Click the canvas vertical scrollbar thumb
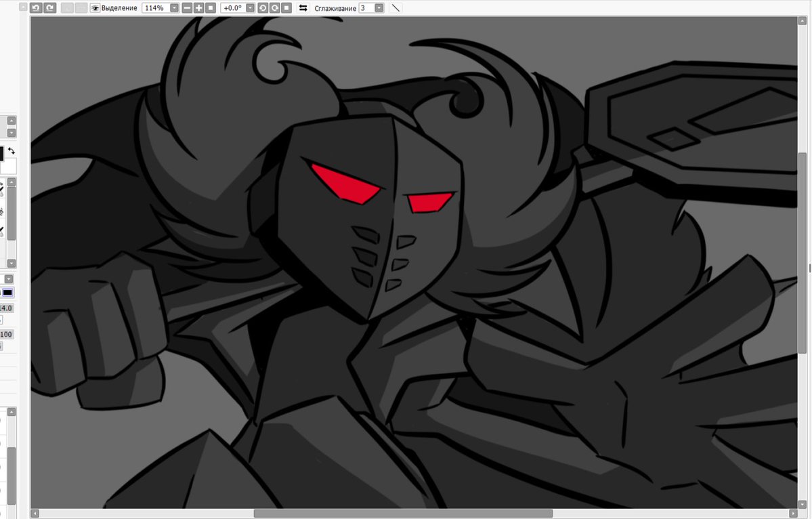This screenshot has height=519, width=812. click(802, 253)
